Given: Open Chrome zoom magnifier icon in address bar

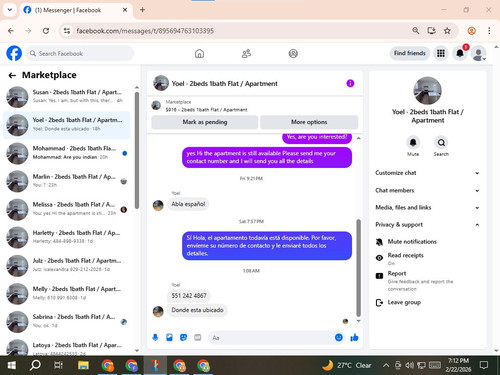Looking at the screenshot, I should [x=415, y=31].
